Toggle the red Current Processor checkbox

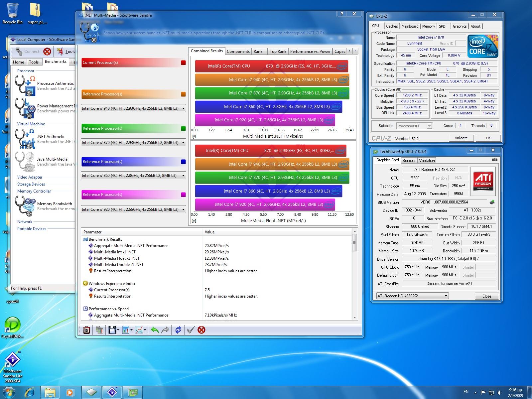click(183, 63)
